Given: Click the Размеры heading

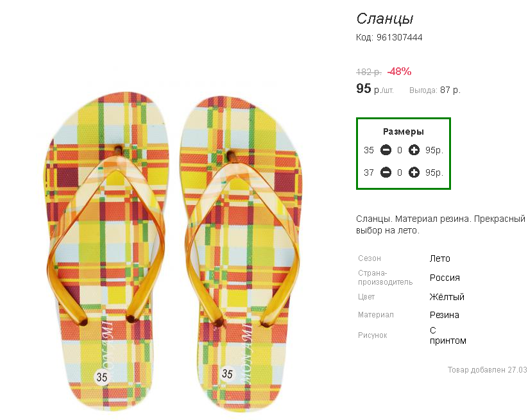Looking at the screenshot, I should coord(404,131).
